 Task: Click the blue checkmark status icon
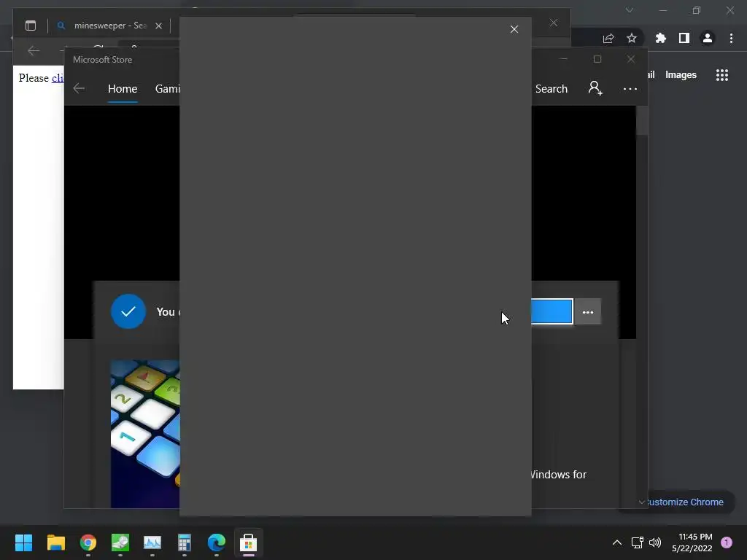tap(128, 311)
